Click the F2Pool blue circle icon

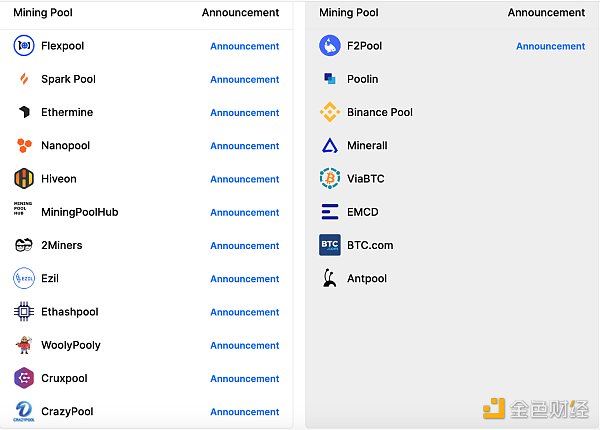tap(330, 46)
